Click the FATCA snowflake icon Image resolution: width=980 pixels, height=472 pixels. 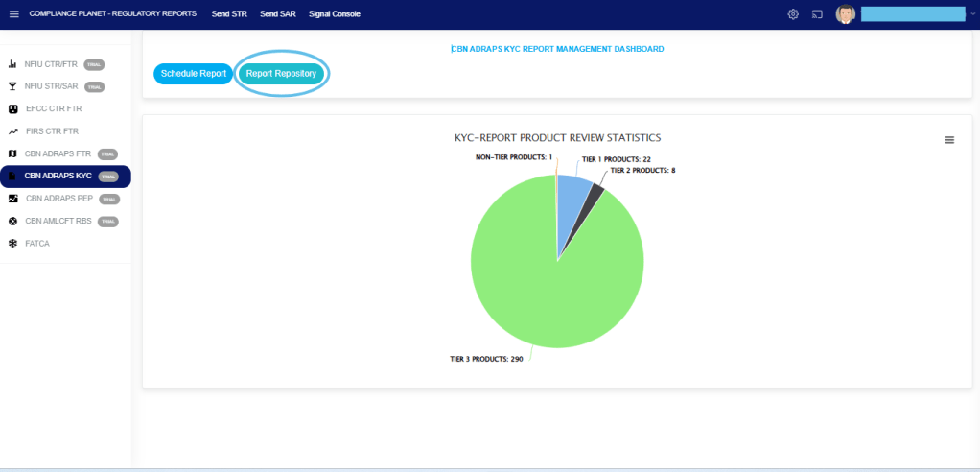point(12,244)
